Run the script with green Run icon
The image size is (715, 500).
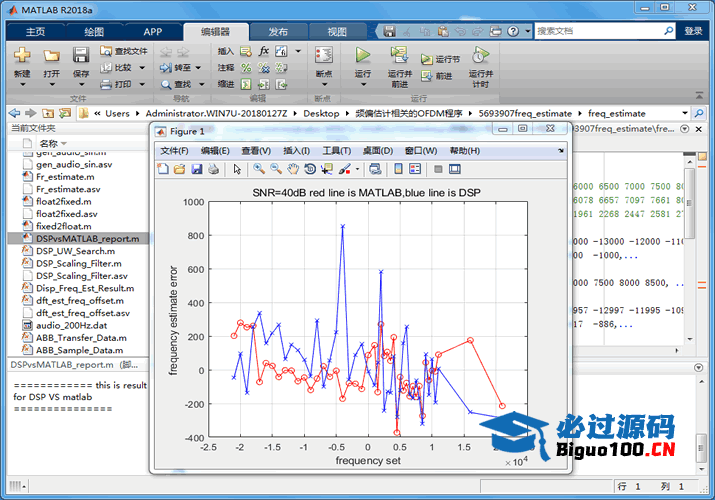[x=363, y=55]
